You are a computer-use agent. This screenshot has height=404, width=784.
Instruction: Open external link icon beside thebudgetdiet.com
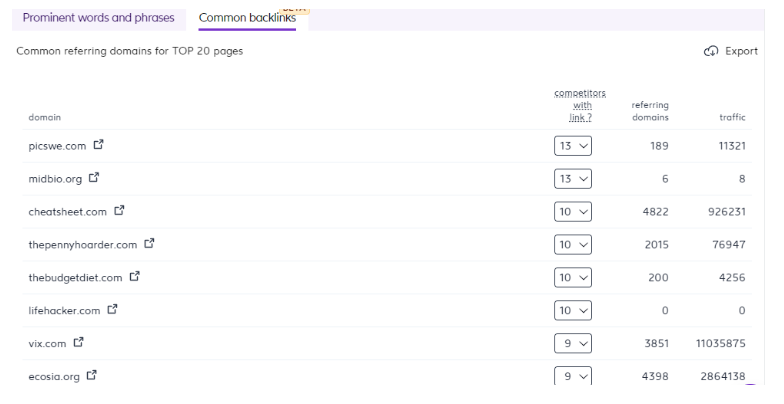pos(135,277)
